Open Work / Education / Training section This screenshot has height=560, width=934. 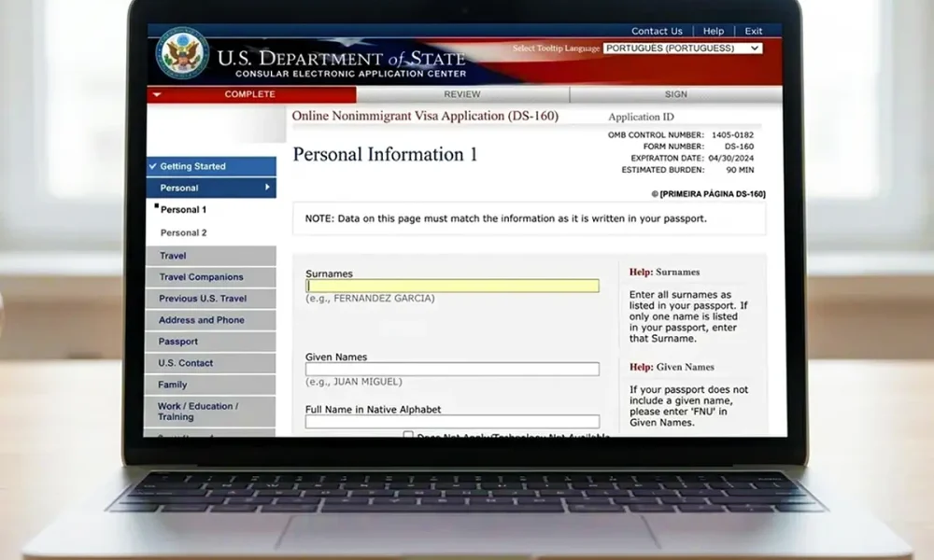click(x=209, y=412)
